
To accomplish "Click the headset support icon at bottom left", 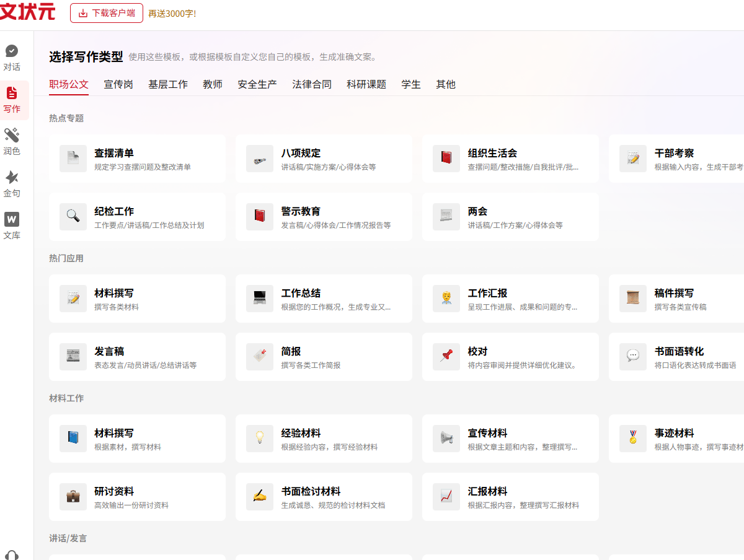I will click(12, 555).
